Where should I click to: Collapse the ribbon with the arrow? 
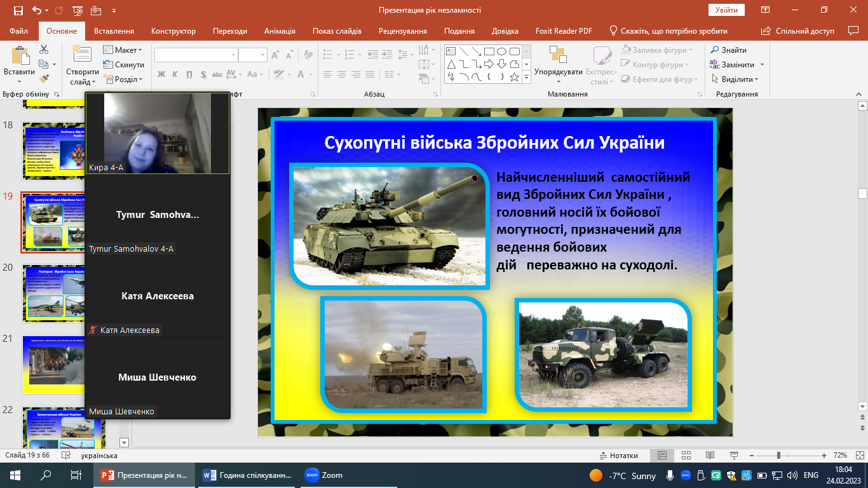click(x=858, y=94)
